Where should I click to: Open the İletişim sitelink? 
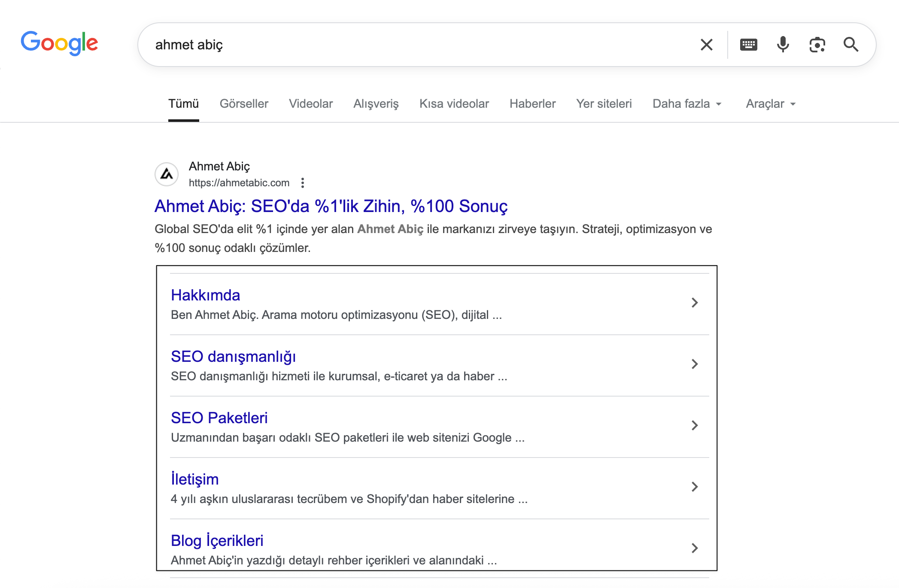pyautogui.click(x=194, y=479)
